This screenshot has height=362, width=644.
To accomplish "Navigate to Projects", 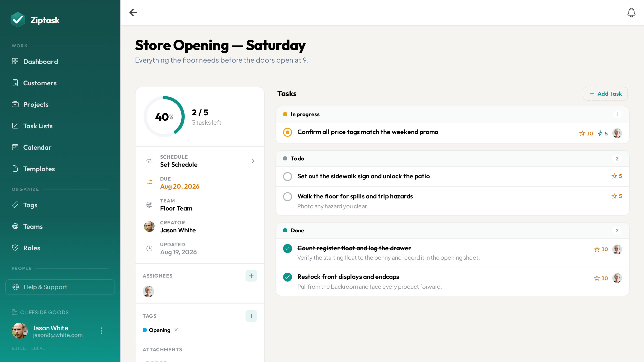I will tap(36, 104).
